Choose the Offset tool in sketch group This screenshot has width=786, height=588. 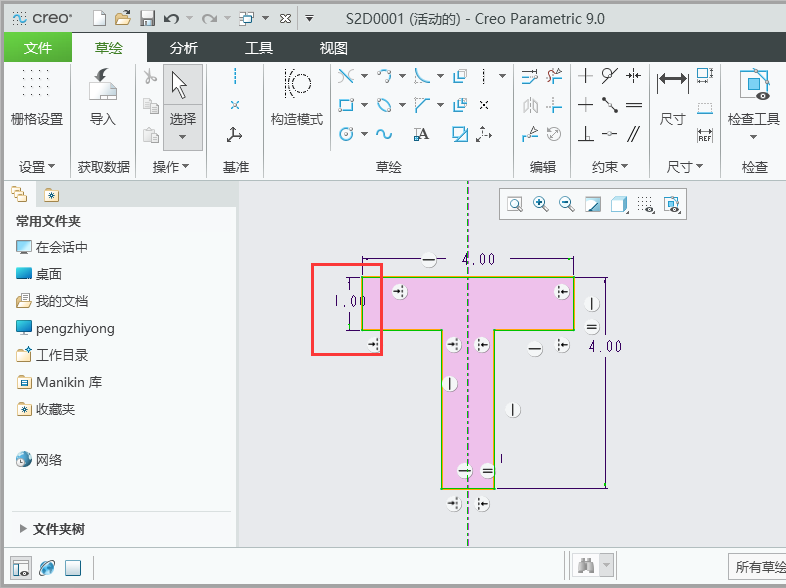460,76
